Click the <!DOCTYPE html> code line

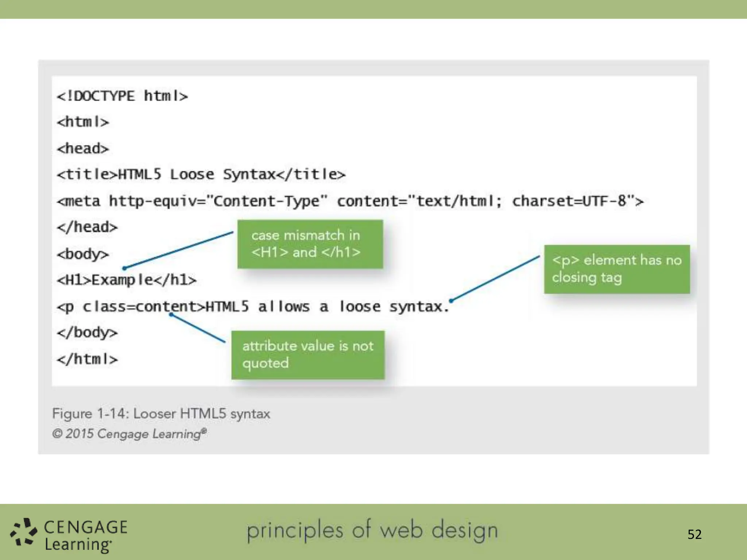click(x=122, y=96)
